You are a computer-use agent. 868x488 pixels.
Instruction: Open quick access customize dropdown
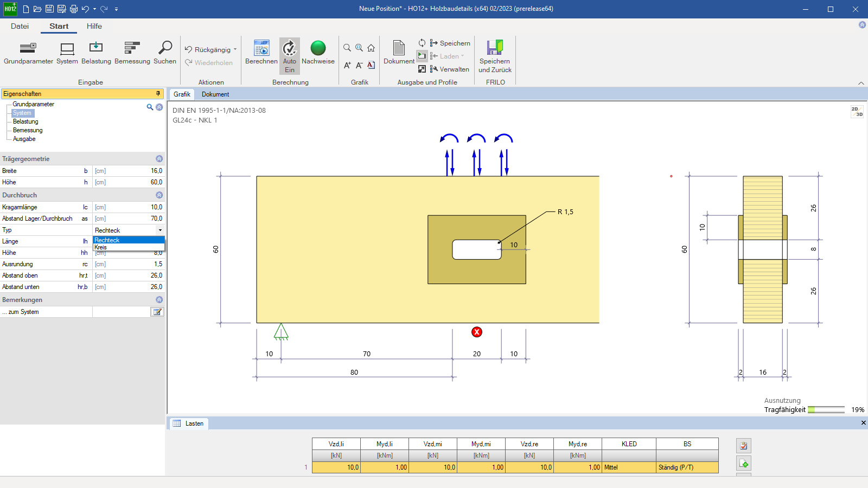[116, 9]
